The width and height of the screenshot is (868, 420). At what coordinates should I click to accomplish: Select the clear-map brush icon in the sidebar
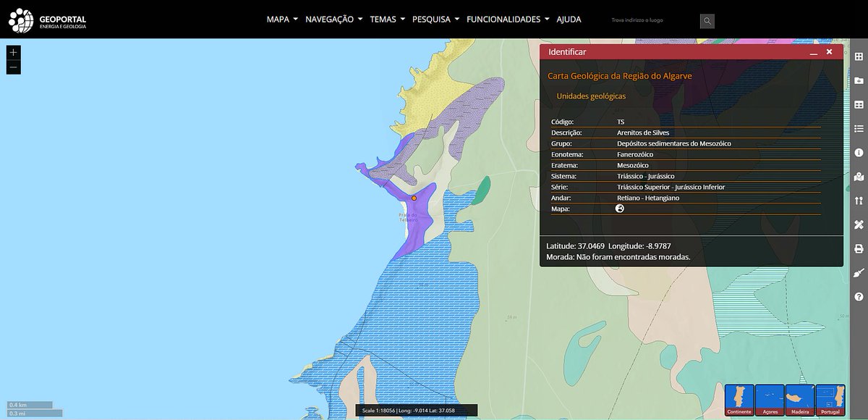click(857, 273)
